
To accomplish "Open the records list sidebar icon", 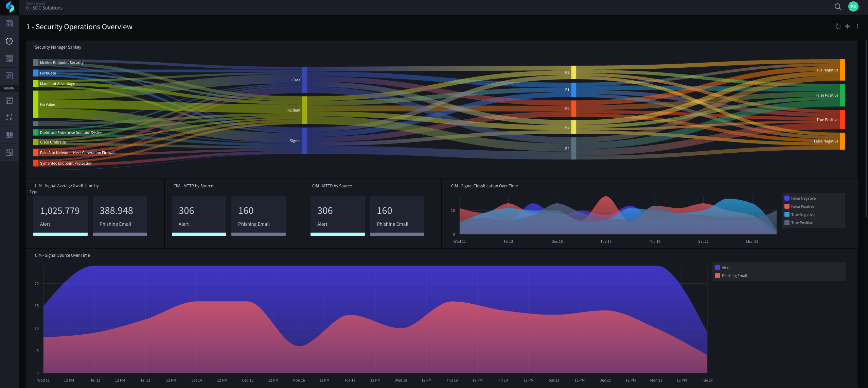I will pyautogui.click(x=9, y=58).
